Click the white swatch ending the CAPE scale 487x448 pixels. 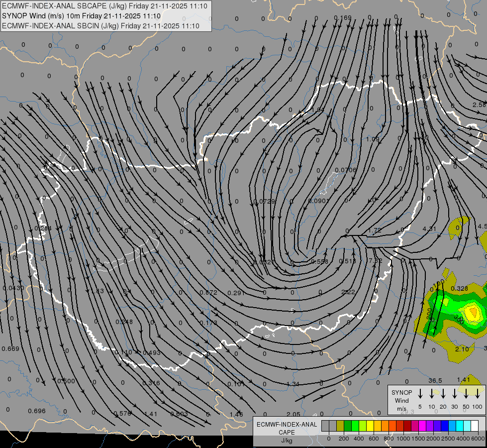(x=475, y=426)
